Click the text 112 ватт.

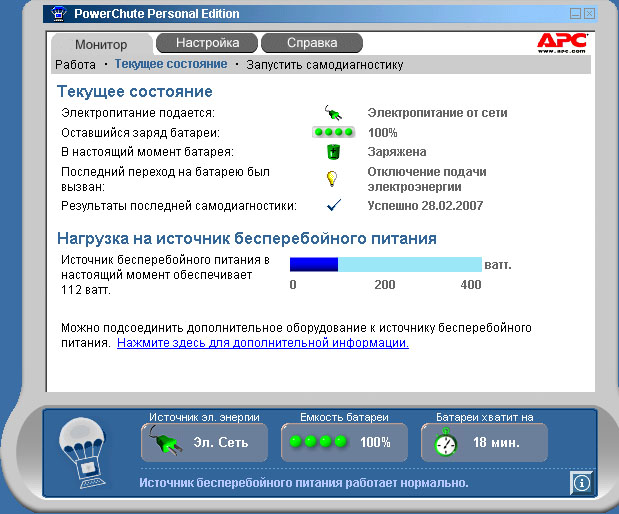(x=86, y=290)
